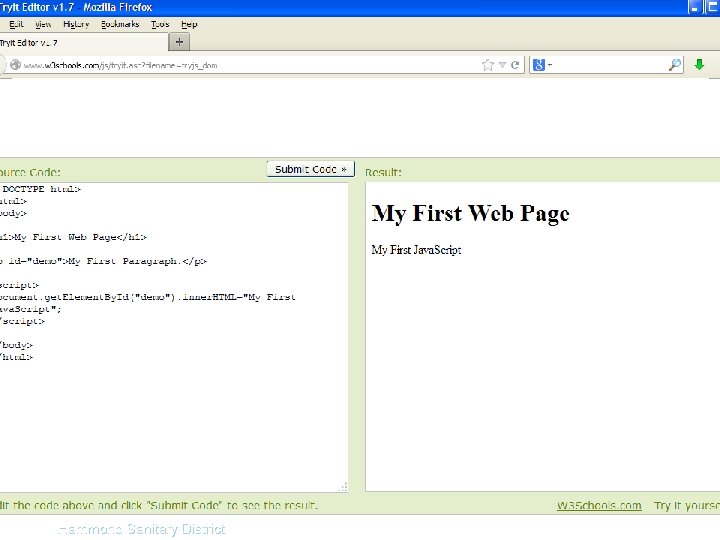Click the 'My First JavaScript' paragraph

tap(416, 250)
